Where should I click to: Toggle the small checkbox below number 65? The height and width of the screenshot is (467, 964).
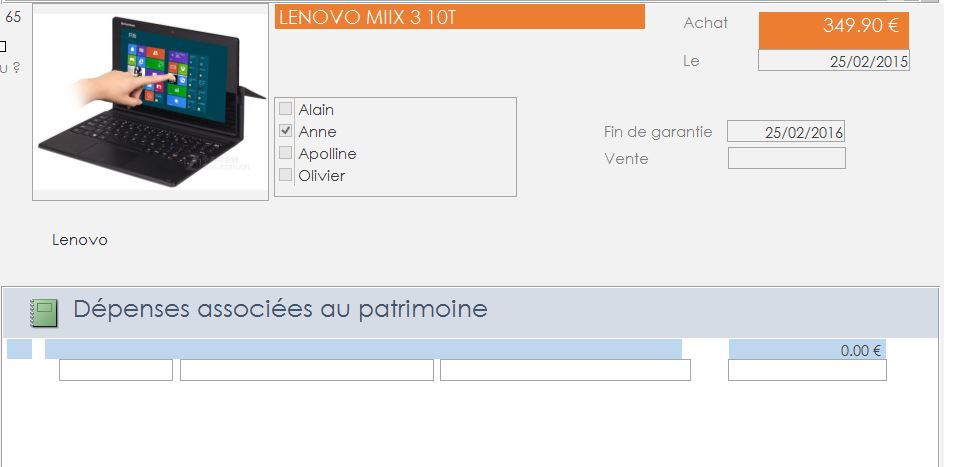[3, 45]
